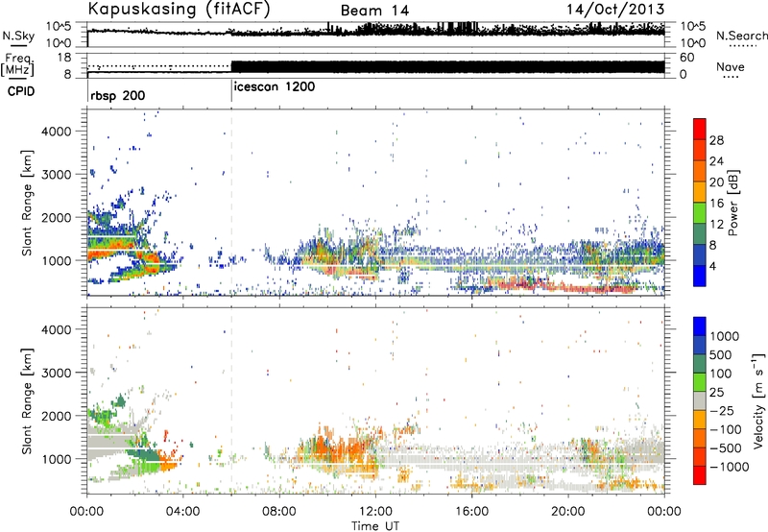Click the "12:00" time tick label
This screenshot has width=768, height=532.
[x=375, y=512]
